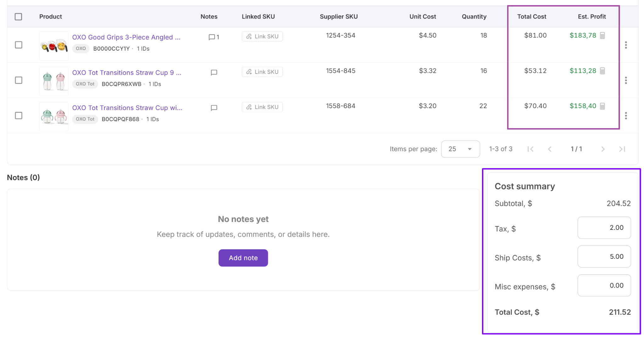Click thumbnail for B0CQPR6XWB straw cup

pos(54,81)
